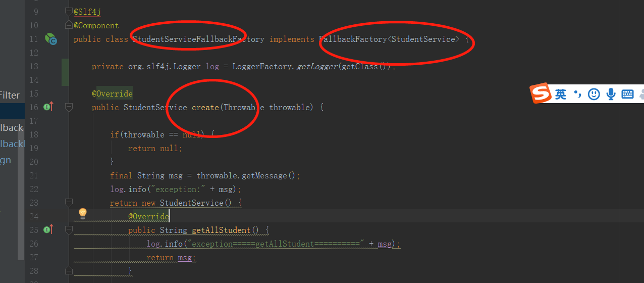Click line number 16 in the gutter

pyautogui.click(x=34, y=107)
